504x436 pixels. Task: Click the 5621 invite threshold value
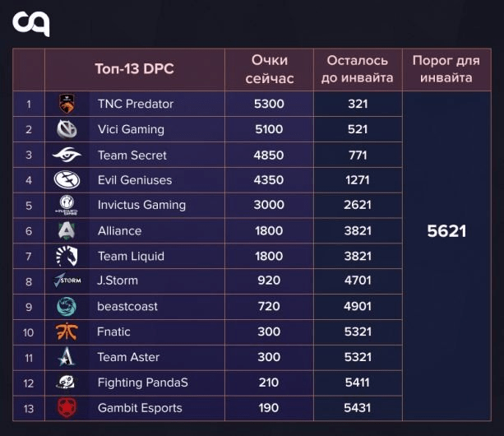coord(446,231)
